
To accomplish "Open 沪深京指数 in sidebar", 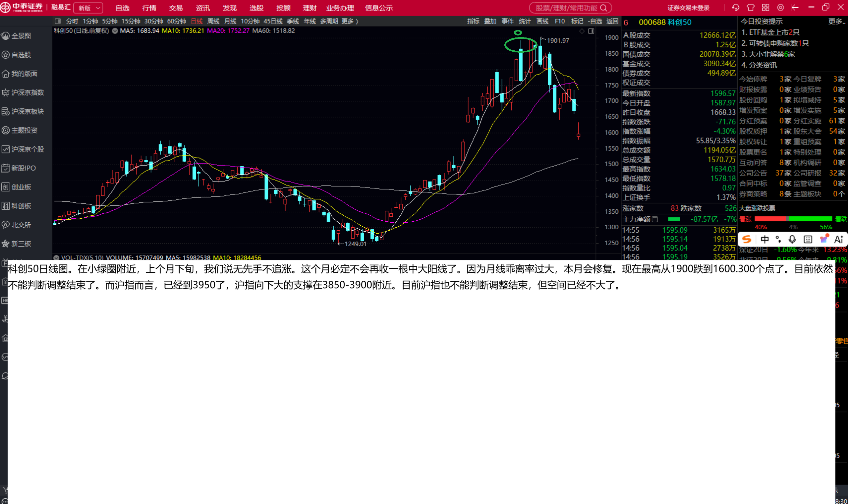I will coord(23,93).
